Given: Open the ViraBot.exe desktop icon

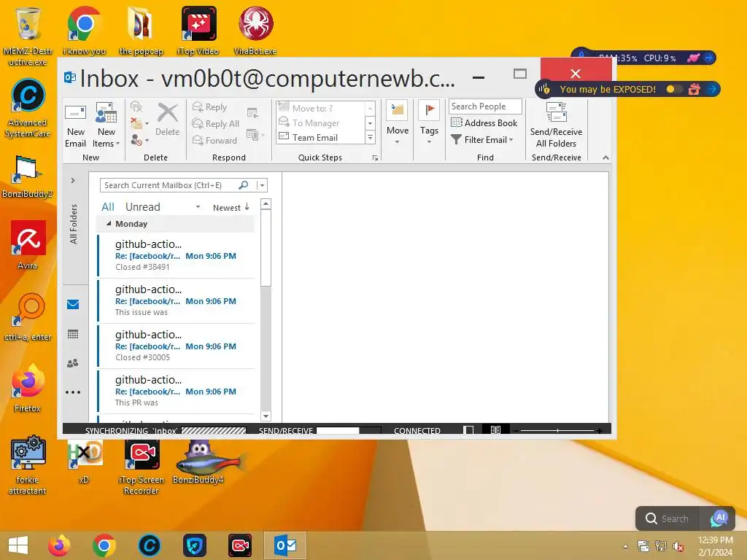Looking at the screenshot, I should 255,31.
